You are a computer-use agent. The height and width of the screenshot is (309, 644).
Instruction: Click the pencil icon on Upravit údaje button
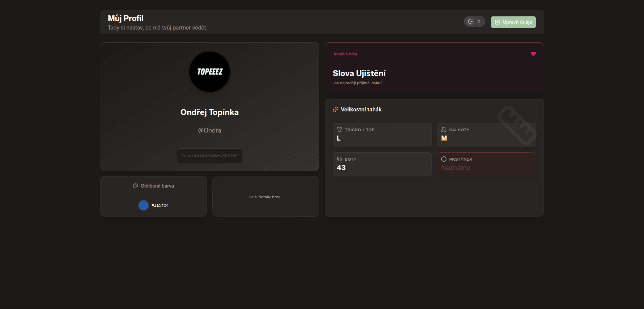(x=497, y=22)
